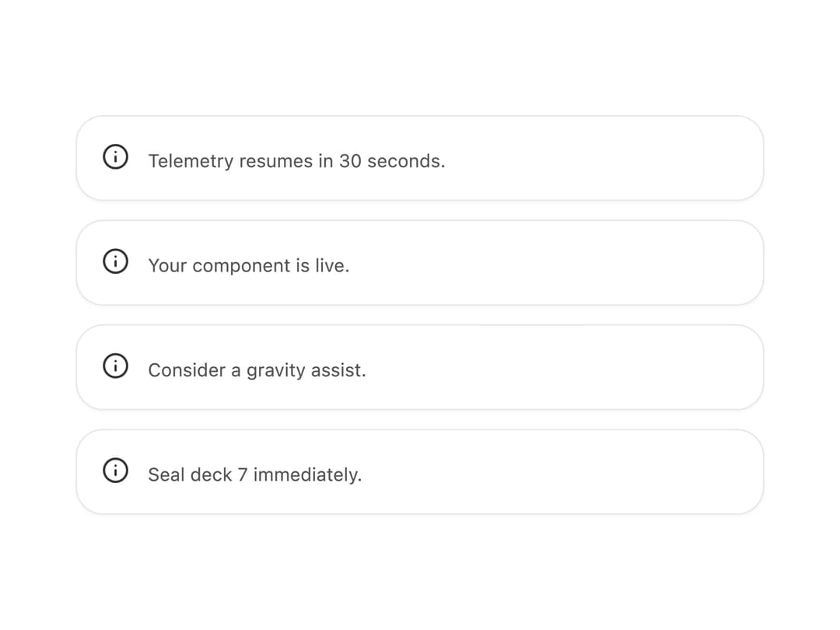
Task: Click the 'Seal deck 7 immediately.' message text
Action: coord(254,474)
